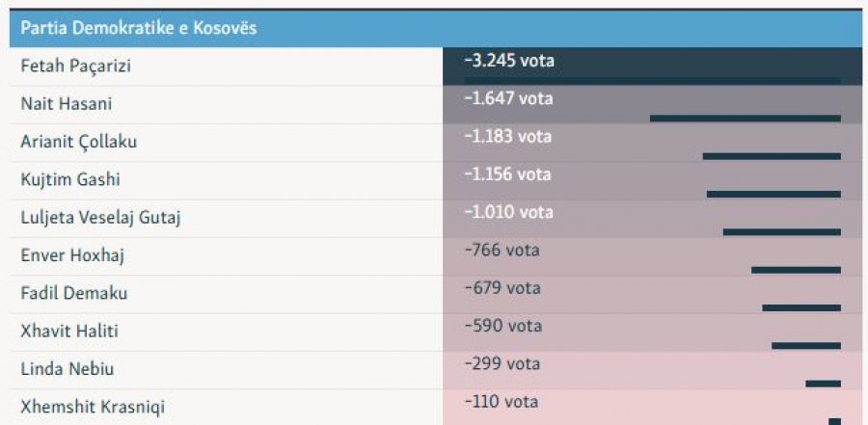Screen dimensions: 868x425
Task: Click the -1.183 vota value
Action: 507,137
